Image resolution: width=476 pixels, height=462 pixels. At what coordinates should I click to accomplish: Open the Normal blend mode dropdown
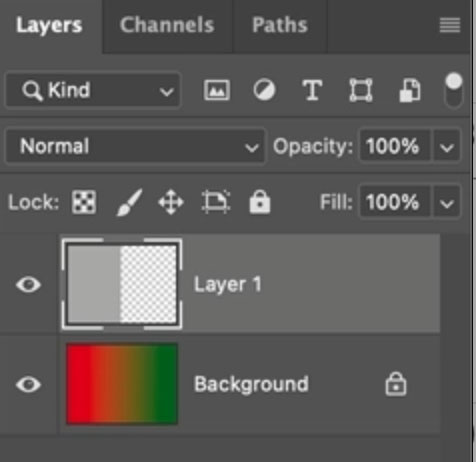click(x=135, y=146)
